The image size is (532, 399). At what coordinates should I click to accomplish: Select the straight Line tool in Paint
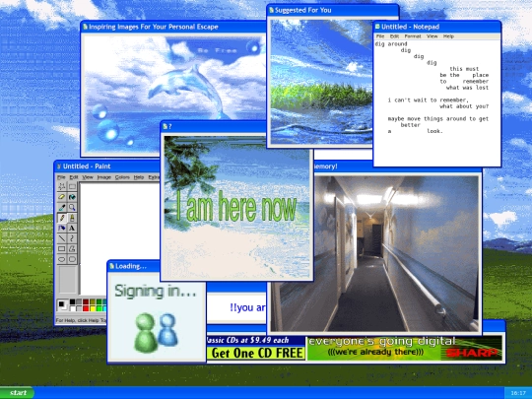[x=61, y=238]
